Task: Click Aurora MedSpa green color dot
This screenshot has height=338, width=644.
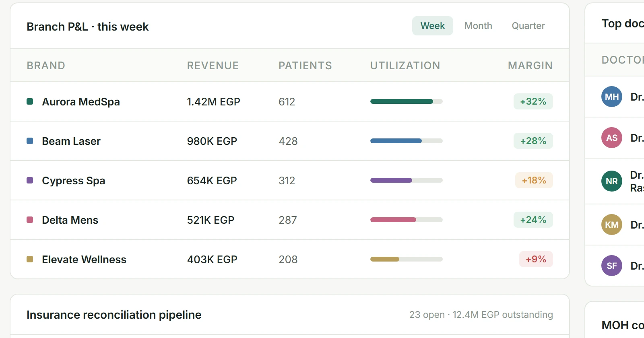Action: pyautogui.click(x=30, y=101)
